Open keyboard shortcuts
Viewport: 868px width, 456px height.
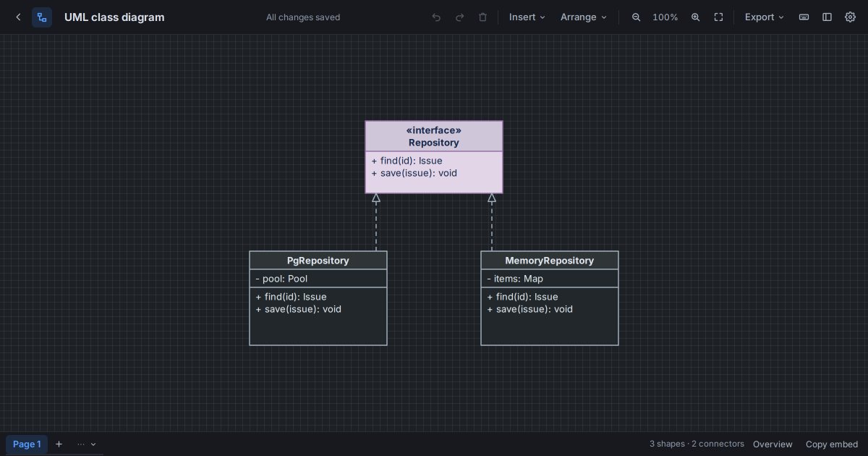click(804, 17)
